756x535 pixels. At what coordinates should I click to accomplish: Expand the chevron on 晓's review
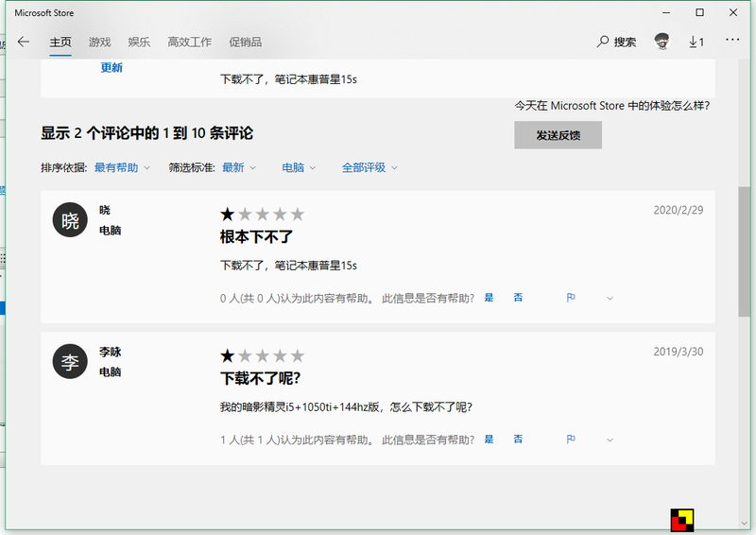[610, 298]
